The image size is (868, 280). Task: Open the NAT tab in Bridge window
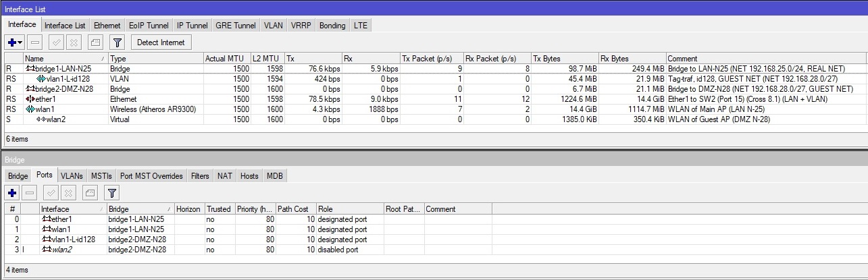pos(225,176)
